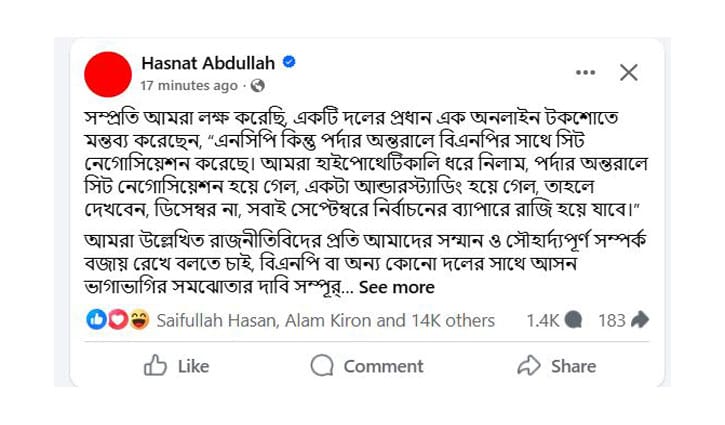Image resolution: width=725 pixels, height=425 pixels.
Task: Open the Share button options
Action: (556, 366)
